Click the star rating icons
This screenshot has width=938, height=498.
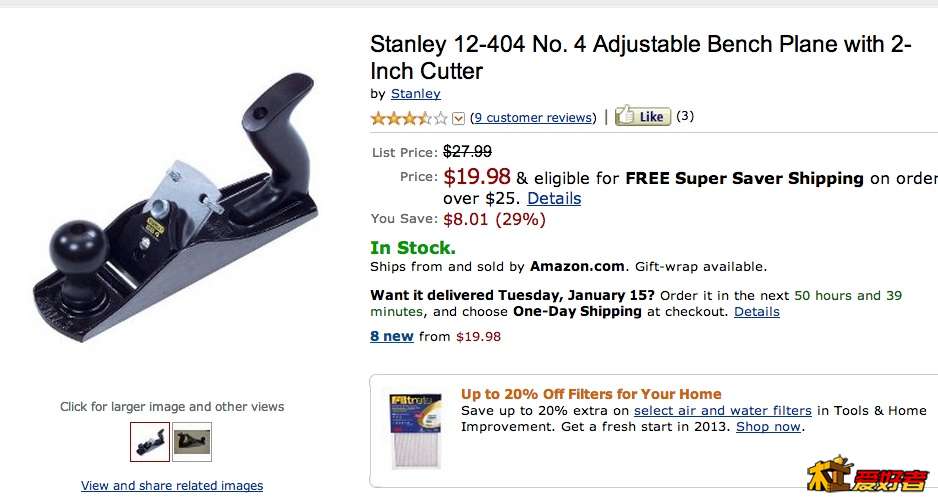(409, 118)
